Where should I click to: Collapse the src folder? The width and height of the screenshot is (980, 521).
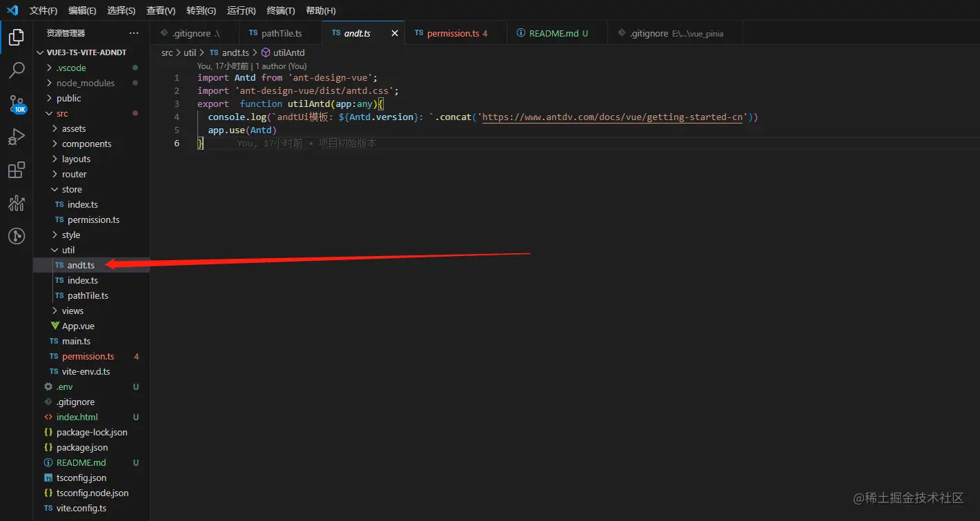tap(49, 113)
